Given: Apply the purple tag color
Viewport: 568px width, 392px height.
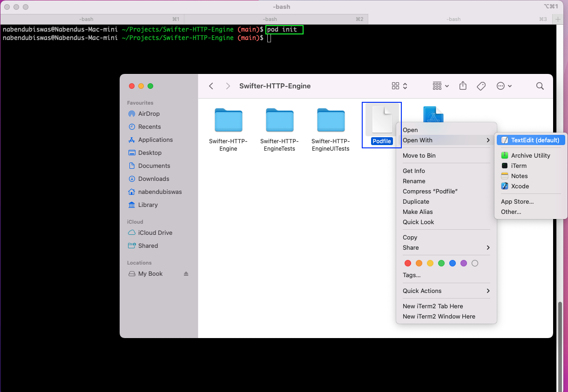Looking at the screenshot, I should coord(464,263).
